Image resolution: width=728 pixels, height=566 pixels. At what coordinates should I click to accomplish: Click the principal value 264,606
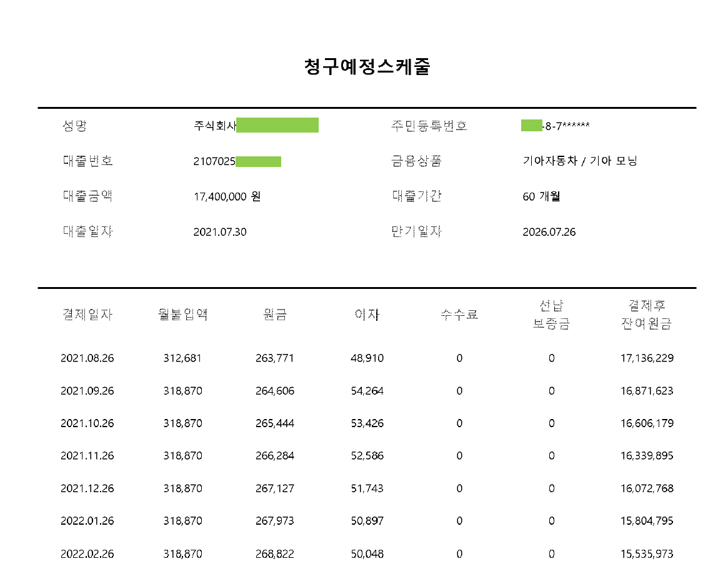(275, 391)
